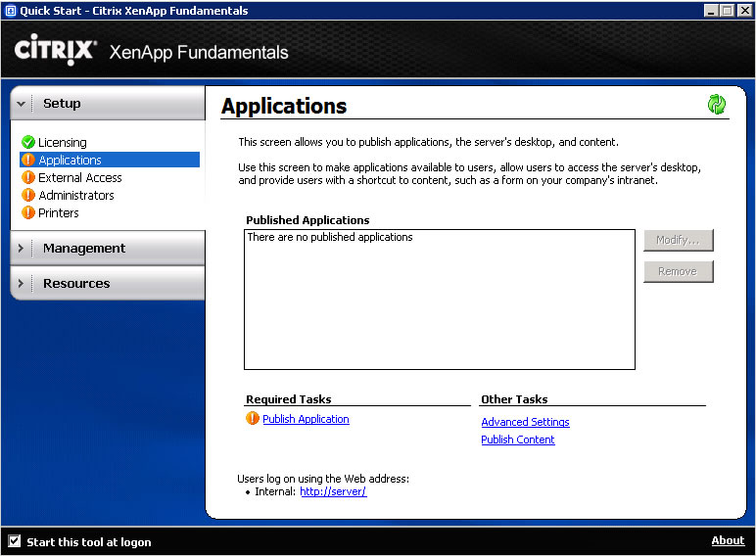
Task: Open the About link
Action: tap(728, 540)
